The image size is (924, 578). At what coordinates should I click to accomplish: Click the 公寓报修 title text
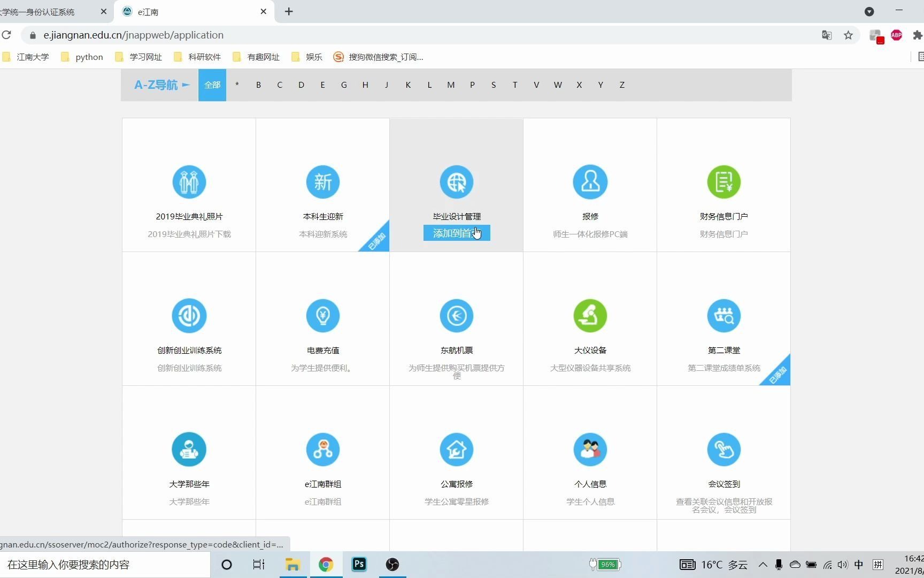[457, 484]
